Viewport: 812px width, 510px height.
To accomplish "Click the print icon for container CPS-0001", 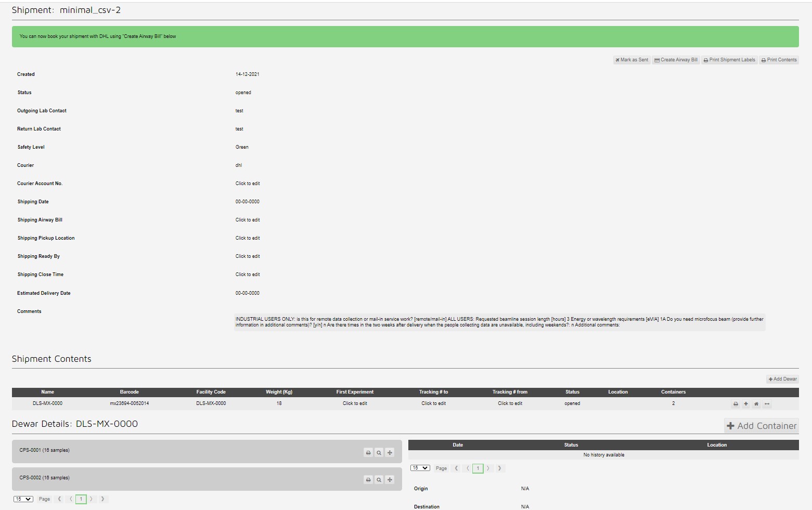I will pos(369,452).
